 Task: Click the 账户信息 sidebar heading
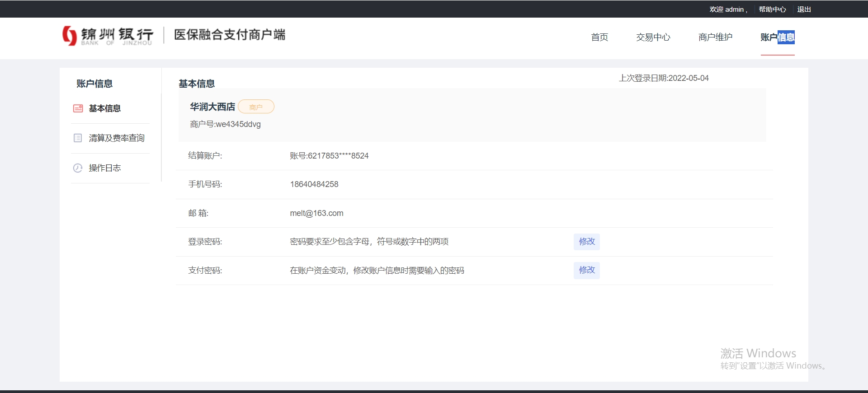pyautogui.click(x=94, y=84)
